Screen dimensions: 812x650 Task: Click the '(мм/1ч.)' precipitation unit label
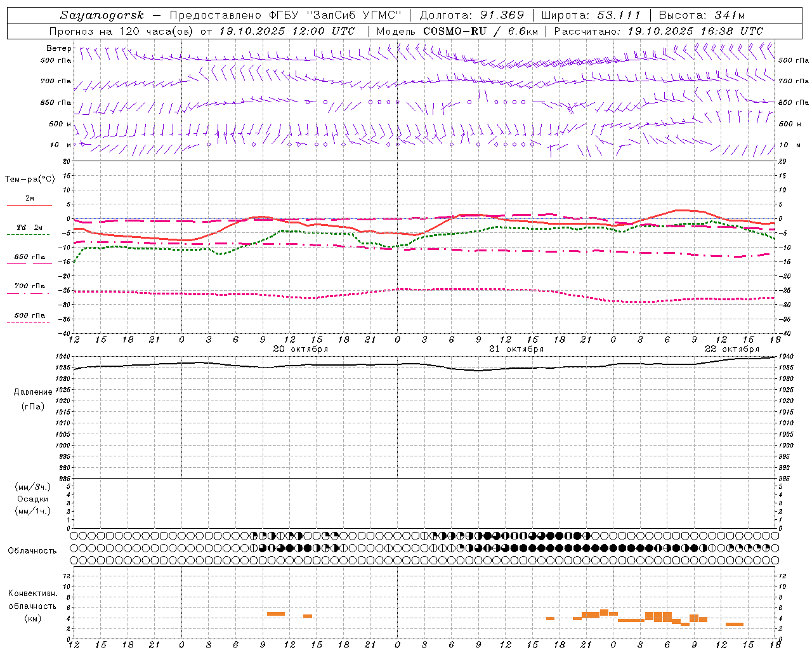point(33,511)
